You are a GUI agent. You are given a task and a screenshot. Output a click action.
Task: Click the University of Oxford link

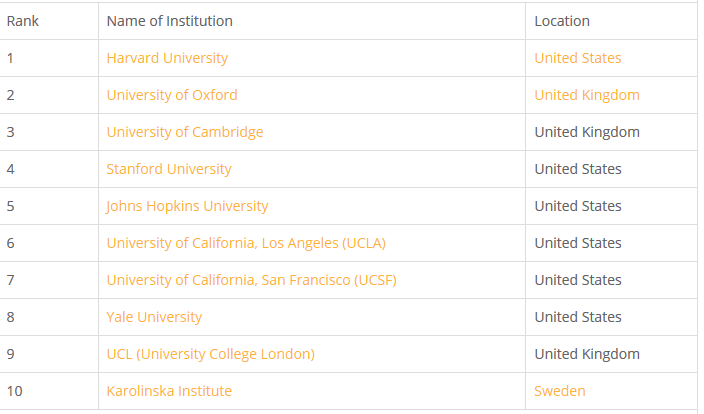172,95
